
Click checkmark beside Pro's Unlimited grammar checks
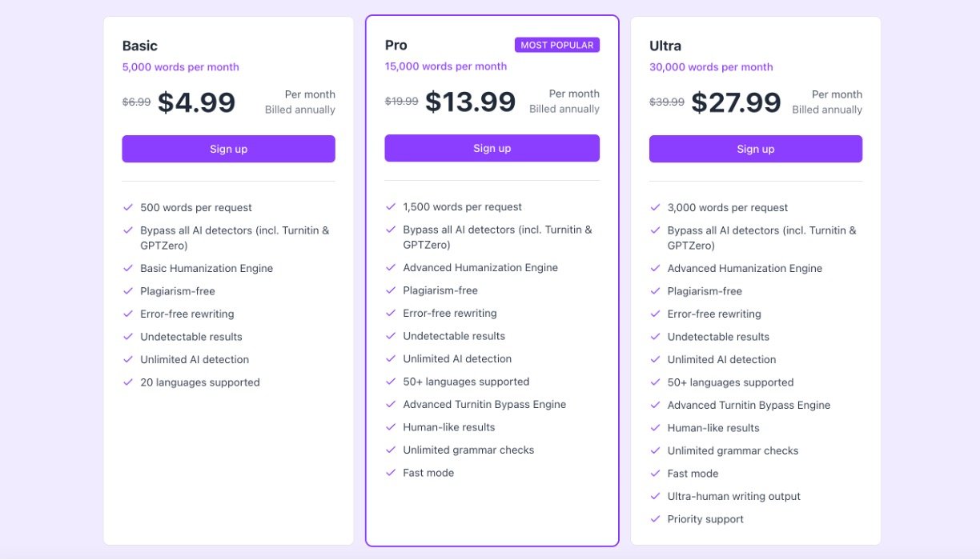click(x=391, y=450)
